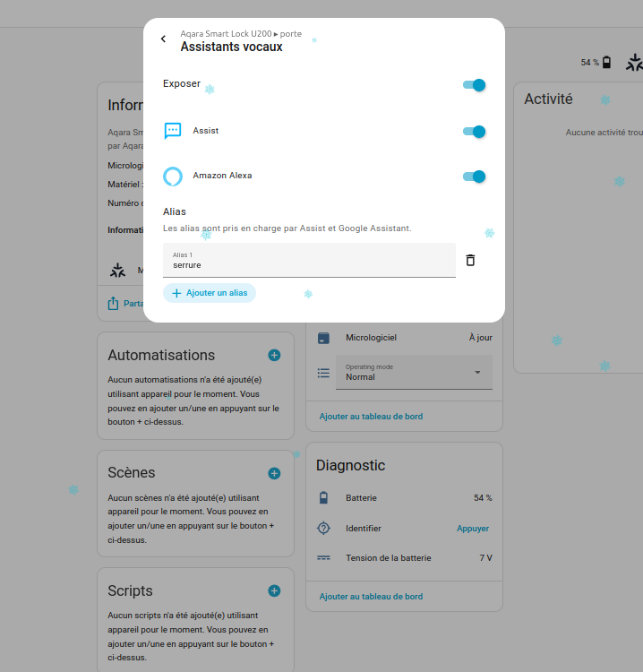
Task: Click the Batterie diagnostic battery icon
Action: (x=323, y=497)
